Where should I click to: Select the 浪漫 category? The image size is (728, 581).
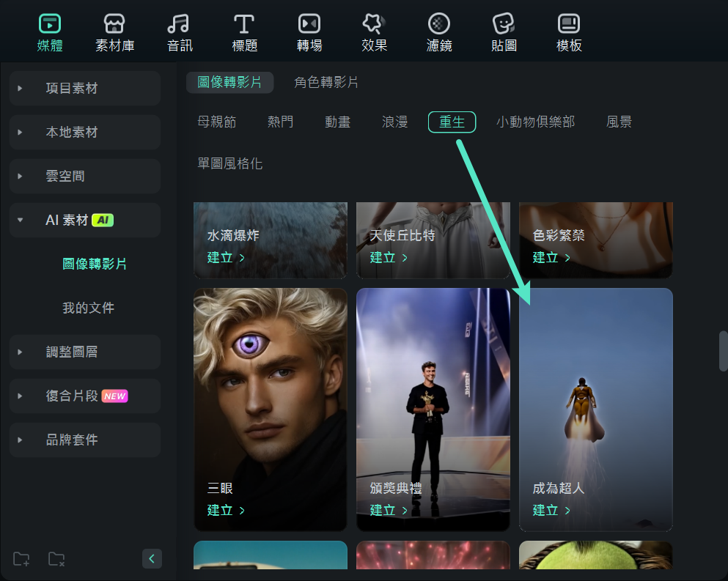click(x=394, y=122)
